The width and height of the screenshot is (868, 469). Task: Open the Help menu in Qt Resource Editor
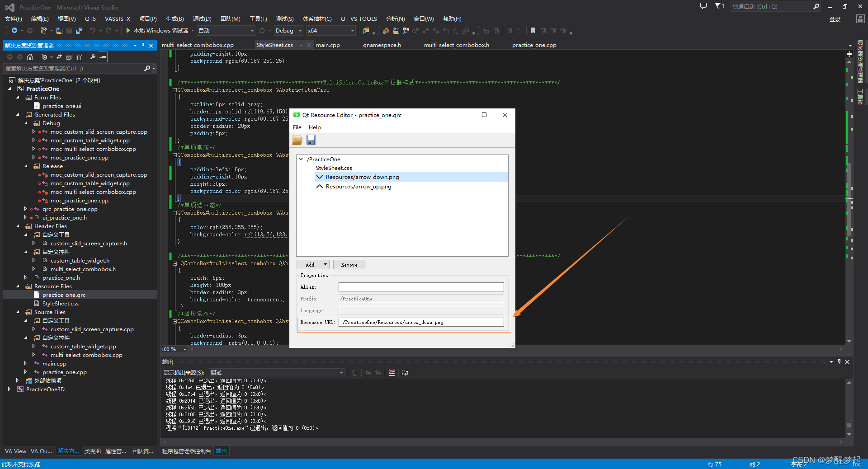tap(315, 127)
